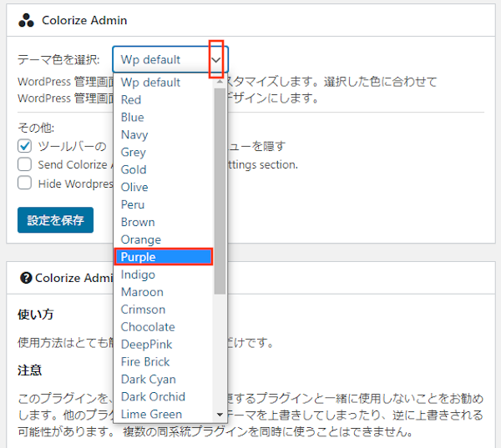This screenshot has width=501, height=448.
Task: Select Navy theme color option
Action: pyautogui.click(x=164, y=135)
